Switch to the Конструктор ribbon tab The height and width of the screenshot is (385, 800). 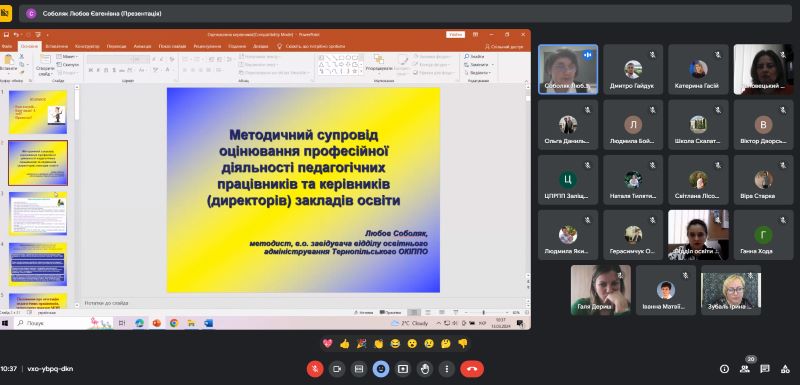pos(87,46)
